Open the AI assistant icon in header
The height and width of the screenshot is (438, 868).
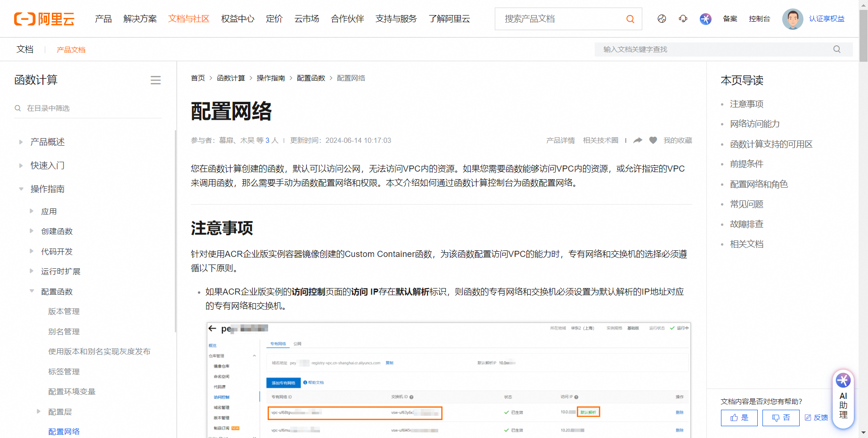[x=705, y=19]
